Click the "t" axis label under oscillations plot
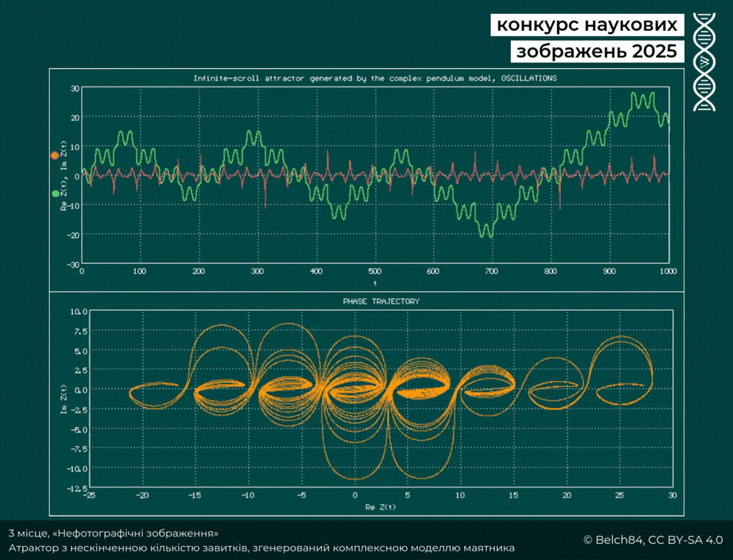 375,282
